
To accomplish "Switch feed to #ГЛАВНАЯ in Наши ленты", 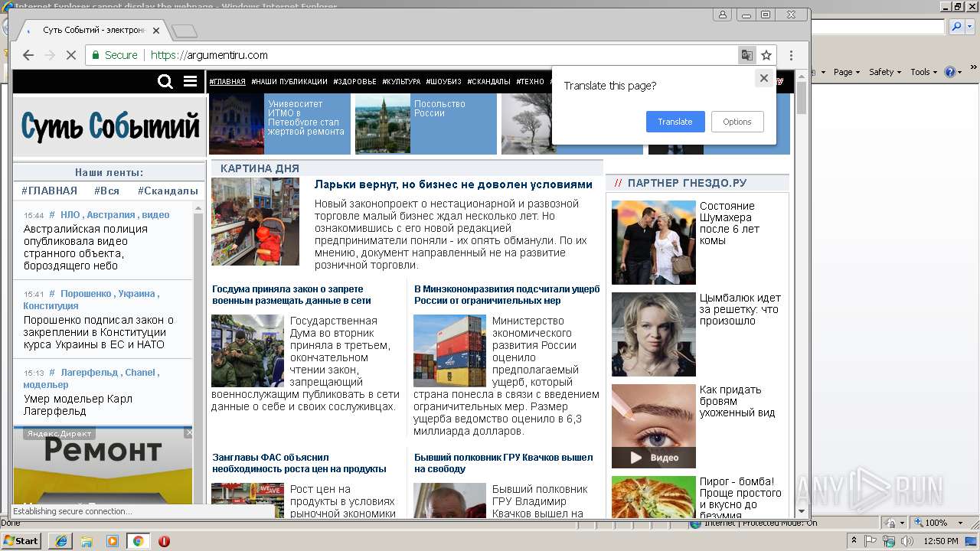I will 49,191.
